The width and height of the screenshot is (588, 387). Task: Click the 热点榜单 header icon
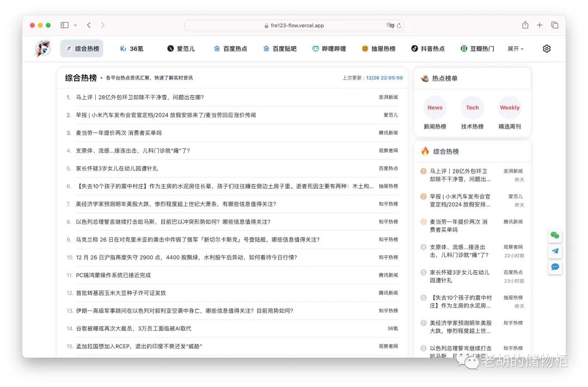tap(425, 78)
